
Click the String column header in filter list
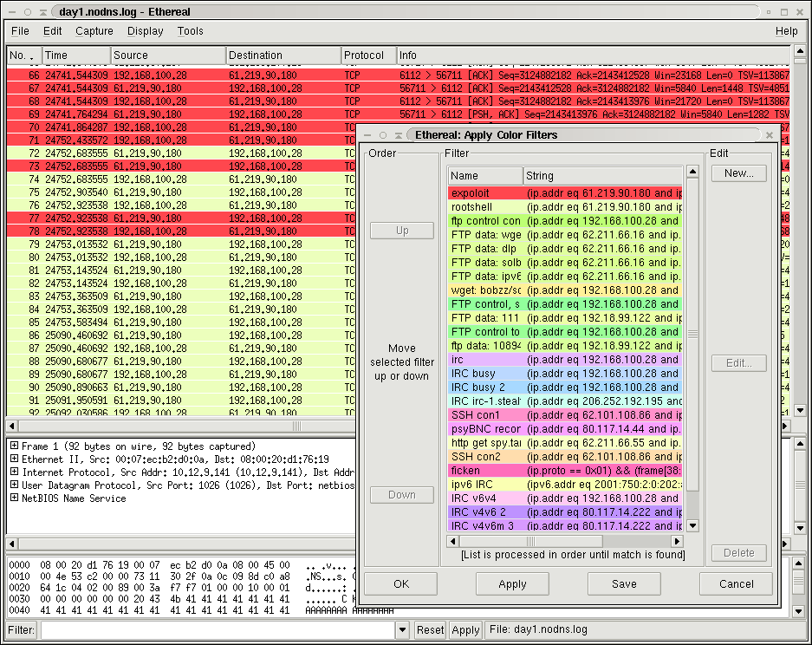pos(603,176)
